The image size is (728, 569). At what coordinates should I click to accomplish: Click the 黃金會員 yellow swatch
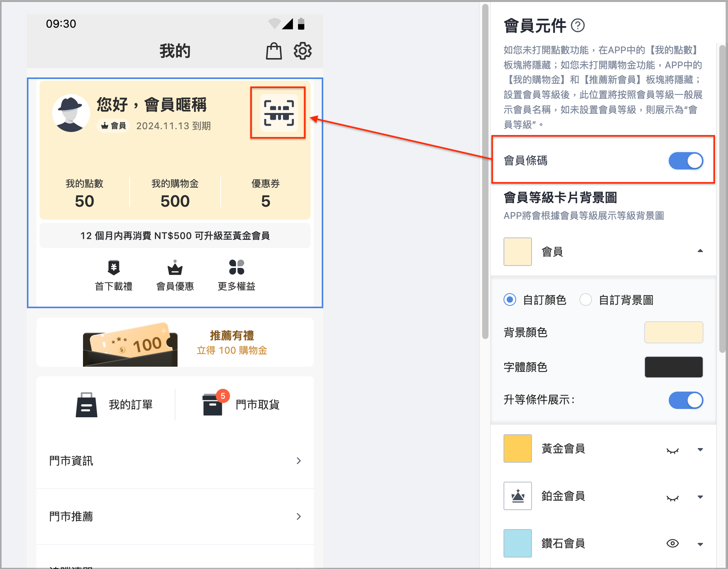tap(518, 448)
